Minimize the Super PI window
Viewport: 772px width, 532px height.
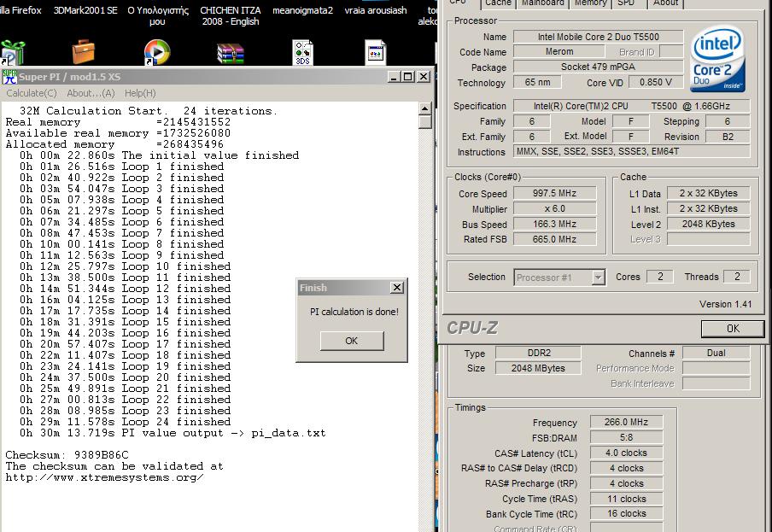click(x=394, y=77)
